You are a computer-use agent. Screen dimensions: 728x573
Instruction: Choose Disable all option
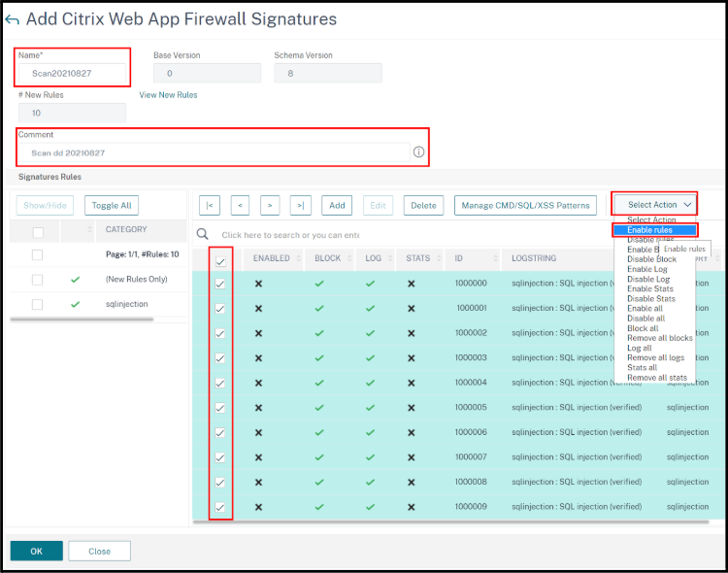645,319
